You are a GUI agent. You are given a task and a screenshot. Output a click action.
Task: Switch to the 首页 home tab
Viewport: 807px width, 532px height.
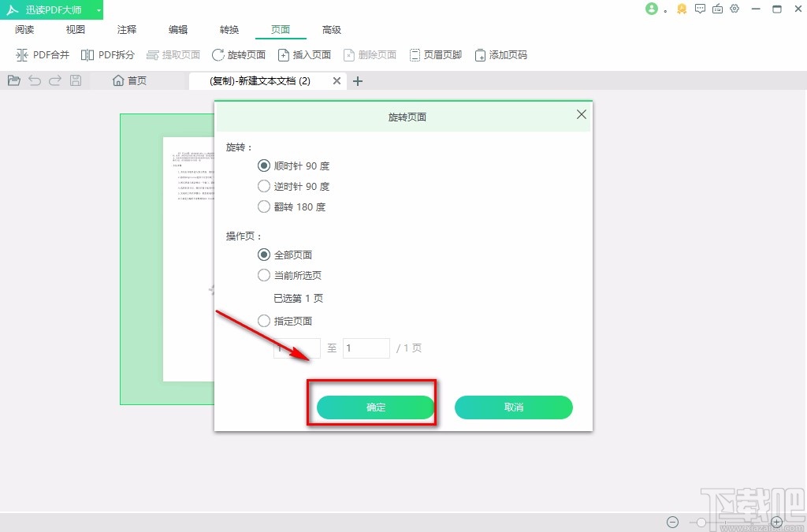(129, 80)
